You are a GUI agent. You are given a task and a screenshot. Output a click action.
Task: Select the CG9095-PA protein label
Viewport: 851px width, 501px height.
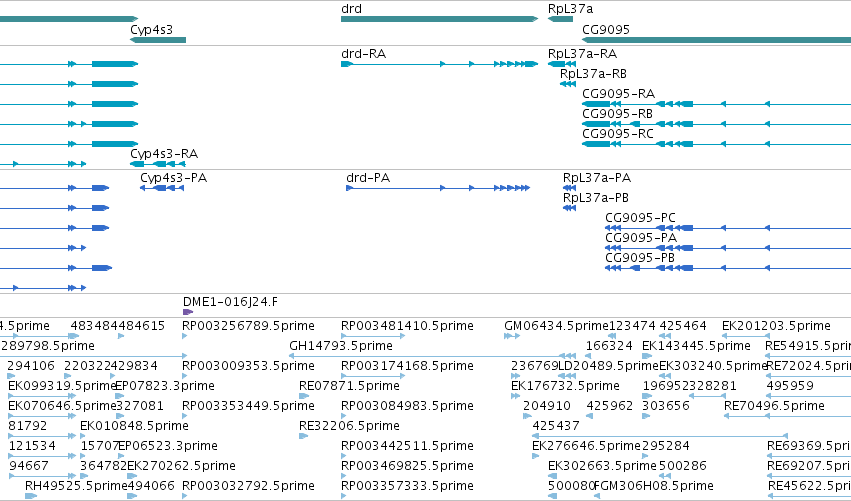tap(641, 238)
